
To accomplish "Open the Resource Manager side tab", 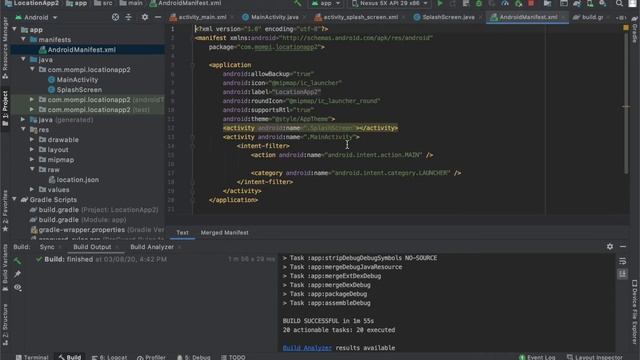I will (5, 48).
